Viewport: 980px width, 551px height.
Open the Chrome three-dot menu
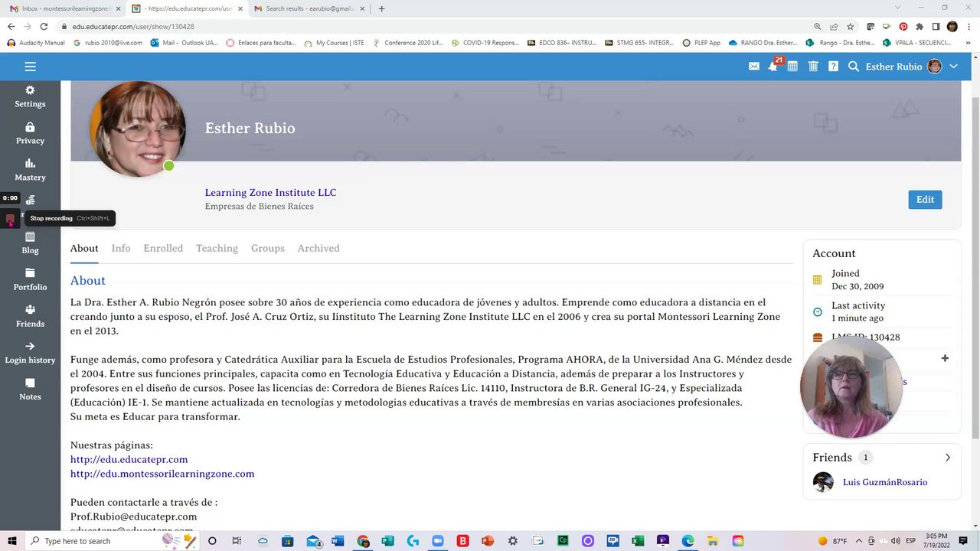(969, 26)
